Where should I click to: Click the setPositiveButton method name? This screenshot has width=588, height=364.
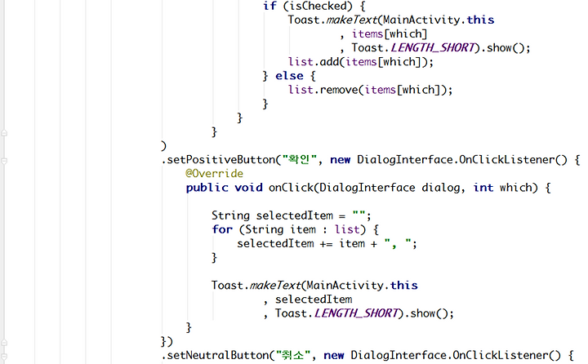click(x=220, y=160)
